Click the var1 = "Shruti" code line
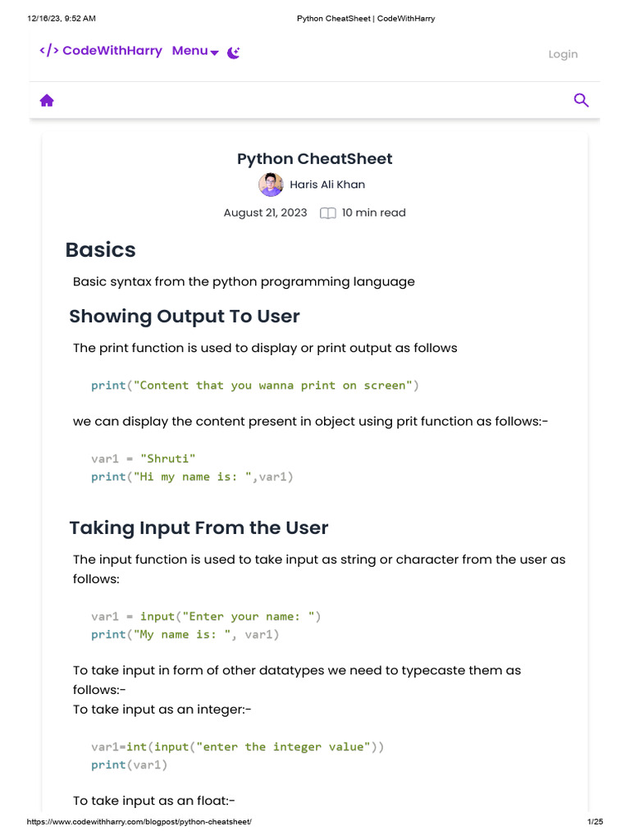Screen dimensions: 630x840 [144, 459]
